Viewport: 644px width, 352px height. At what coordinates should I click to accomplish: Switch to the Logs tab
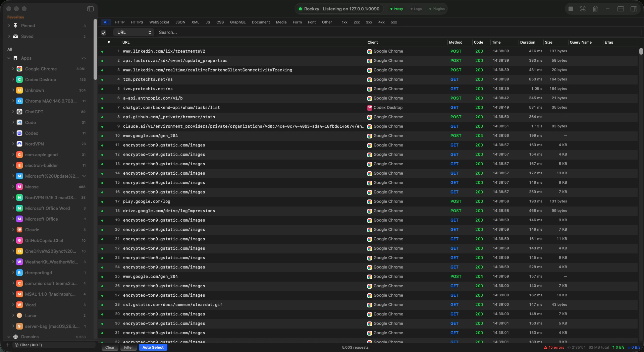(416, 9)
